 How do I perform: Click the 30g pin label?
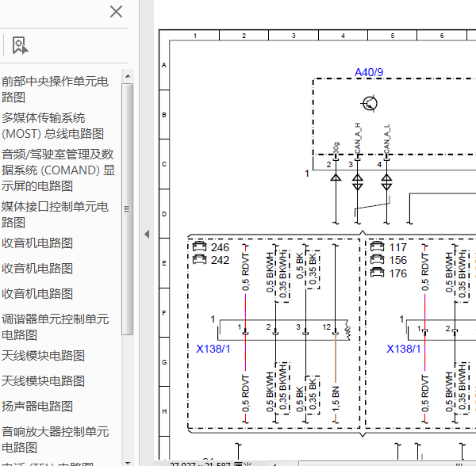[x=336, y=148]
